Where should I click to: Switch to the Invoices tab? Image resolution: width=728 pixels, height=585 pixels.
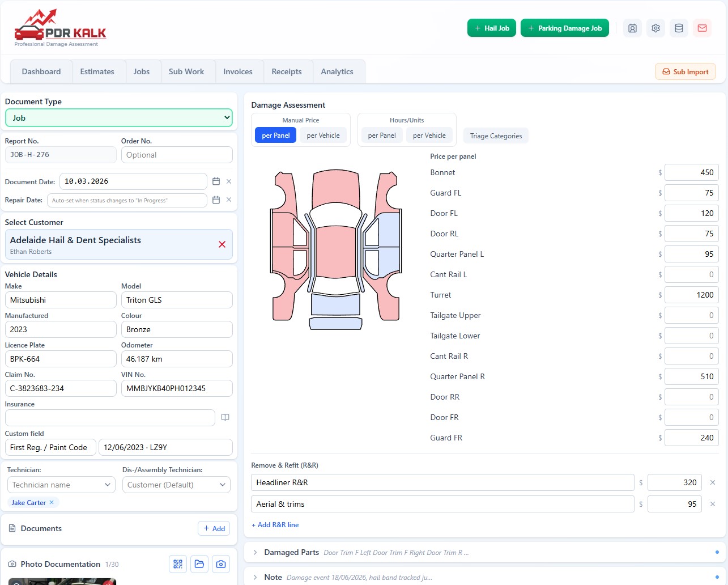pos(238,71)
